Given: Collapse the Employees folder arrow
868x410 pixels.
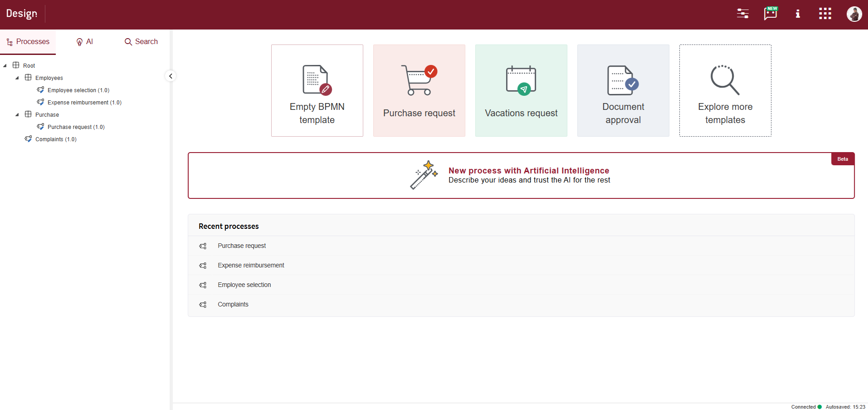Looking at the screenshot, I should [17, 78].
